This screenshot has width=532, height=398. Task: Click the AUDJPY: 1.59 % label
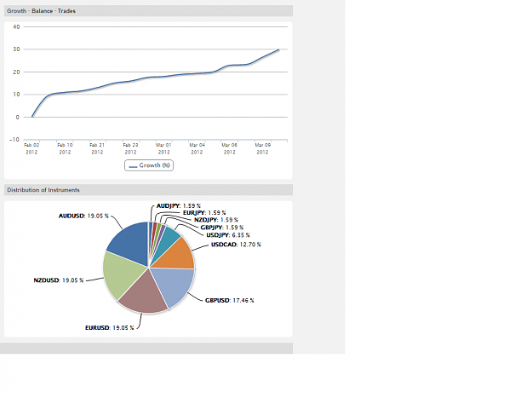pos(179,206)
